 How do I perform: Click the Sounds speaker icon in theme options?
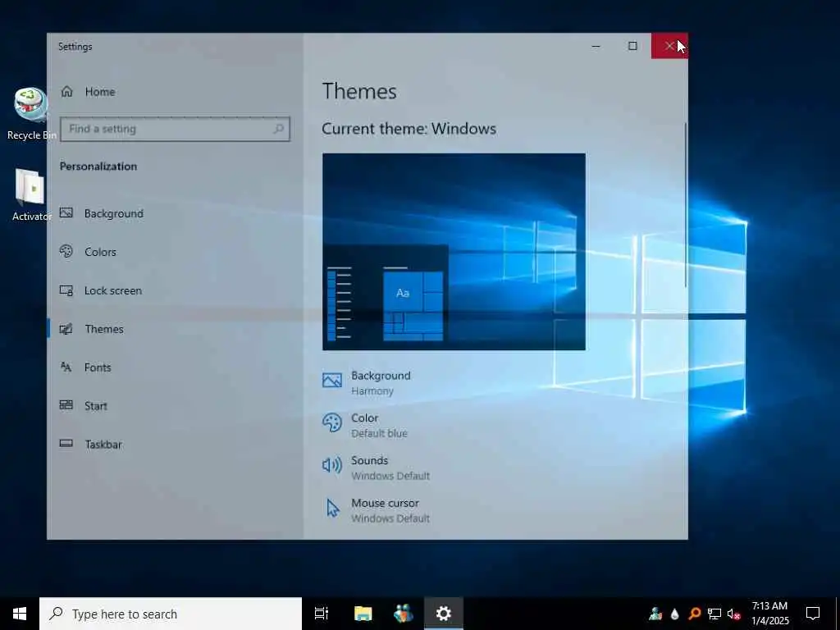click(x=332, y=465)
